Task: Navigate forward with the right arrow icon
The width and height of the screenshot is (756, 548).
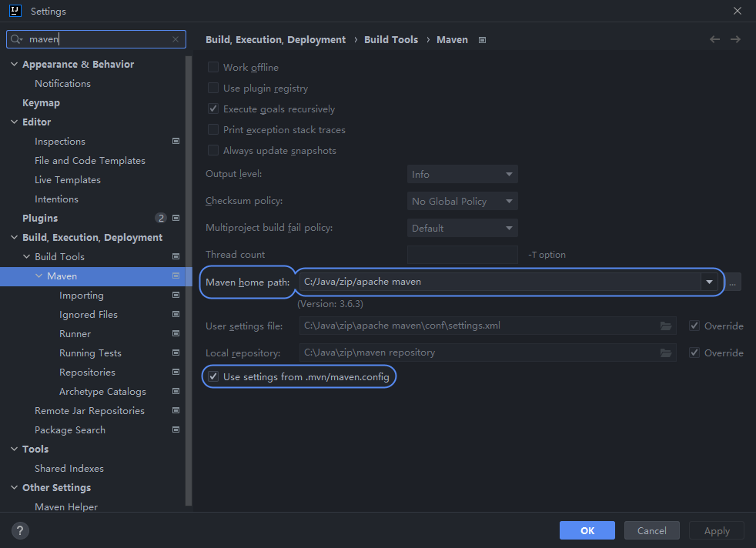Action: [x=735, y=39]
